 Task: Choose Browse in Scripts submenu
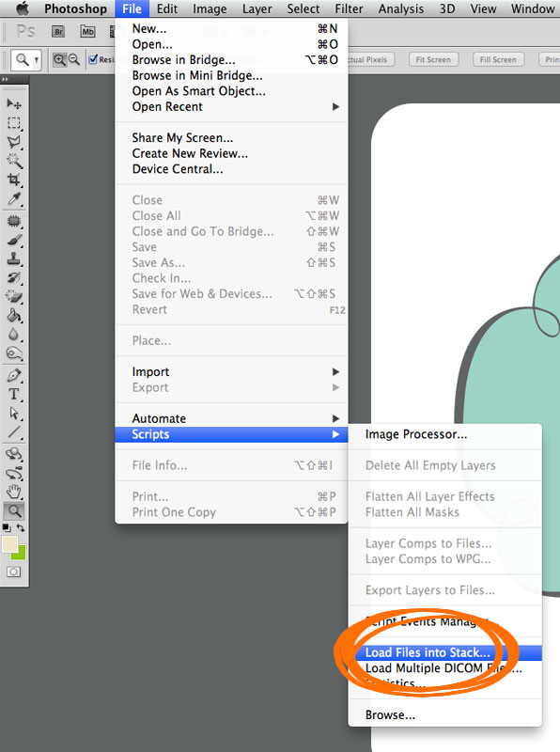coord(445,714)
